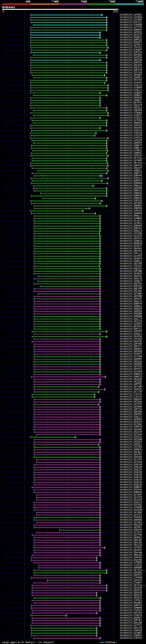Select the UniRef100_A8DNN6 label
146x644 pixels.
click(x=131, y=316)
